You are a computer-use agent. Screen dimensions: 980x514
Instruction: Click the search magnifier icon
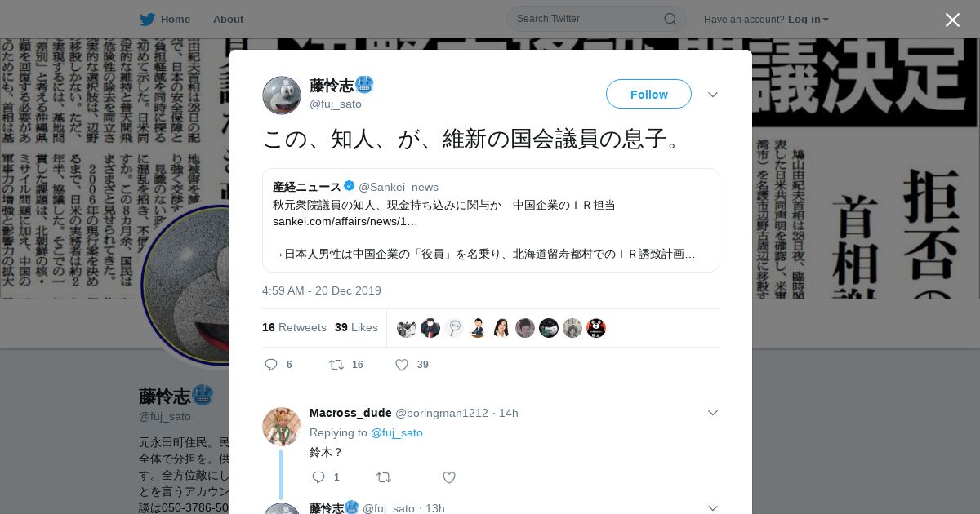pos(670,19)
